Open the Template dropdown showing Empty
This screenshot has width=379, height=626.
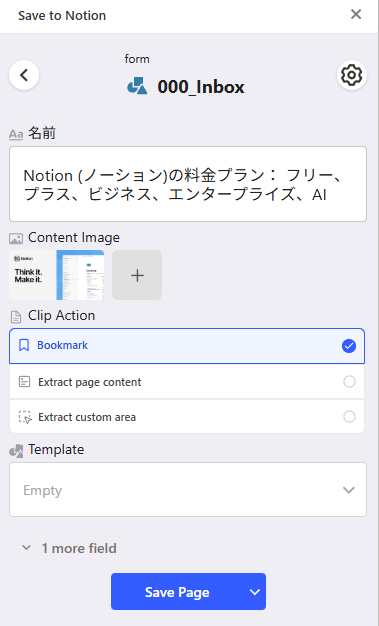(x=188, y=489)
